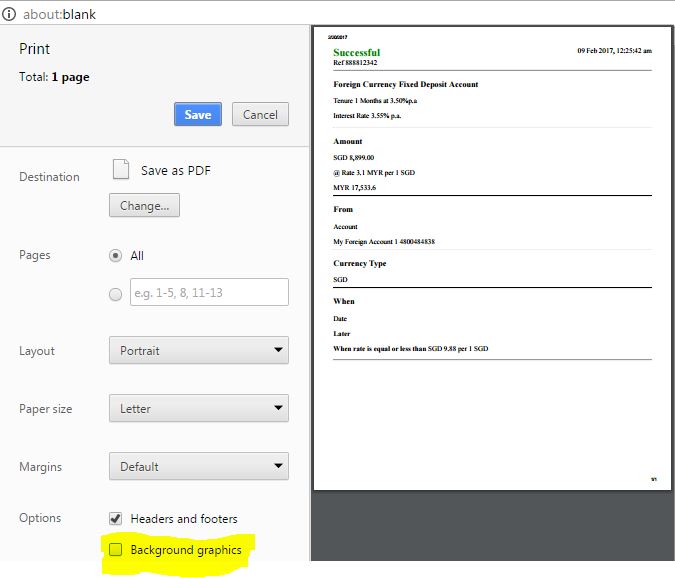Open the Paper size Letter dropdown
Screen dimensions: 675x577
click(198, 408)
